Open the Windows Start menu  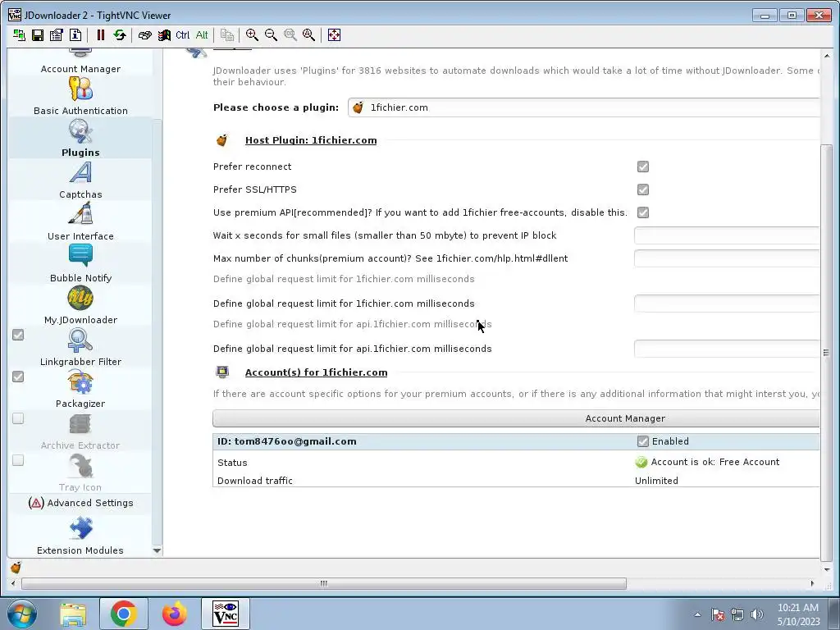[22, 614]
